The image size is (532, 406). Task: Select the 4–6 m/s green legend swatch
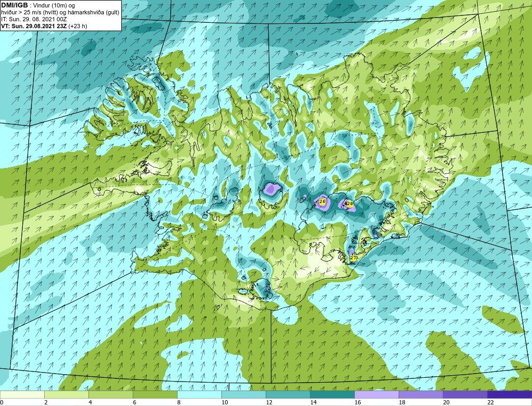[111, 394]
